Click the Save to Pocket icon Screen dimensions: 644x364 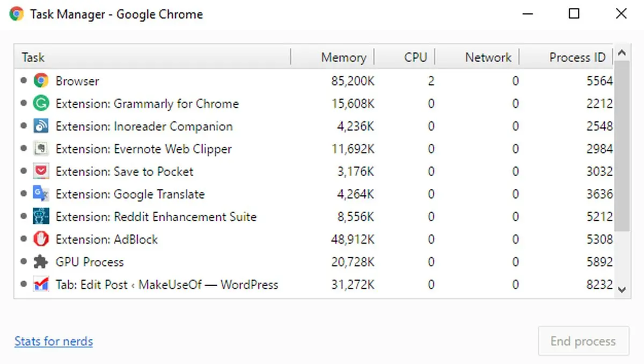[41, 171]
